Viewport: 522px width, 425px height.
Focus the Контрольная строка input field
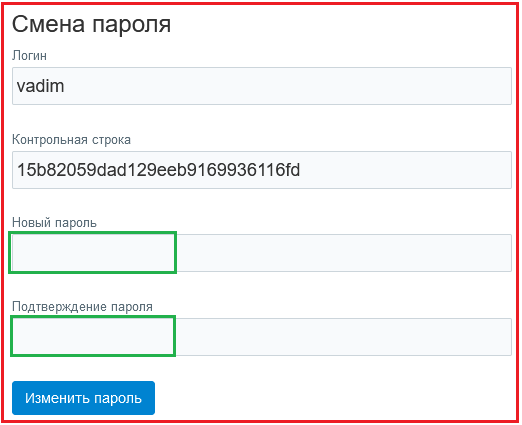[x=262, y=170]
